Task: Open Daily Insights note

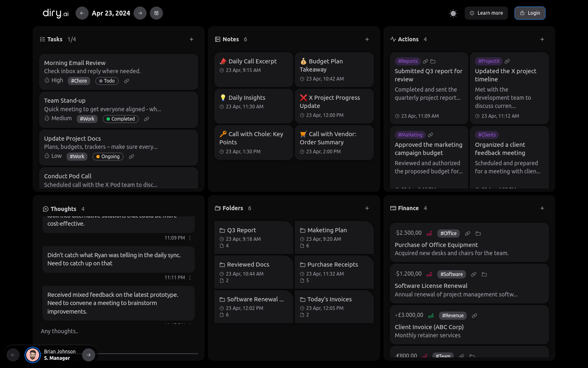Action: click(254, 106)
